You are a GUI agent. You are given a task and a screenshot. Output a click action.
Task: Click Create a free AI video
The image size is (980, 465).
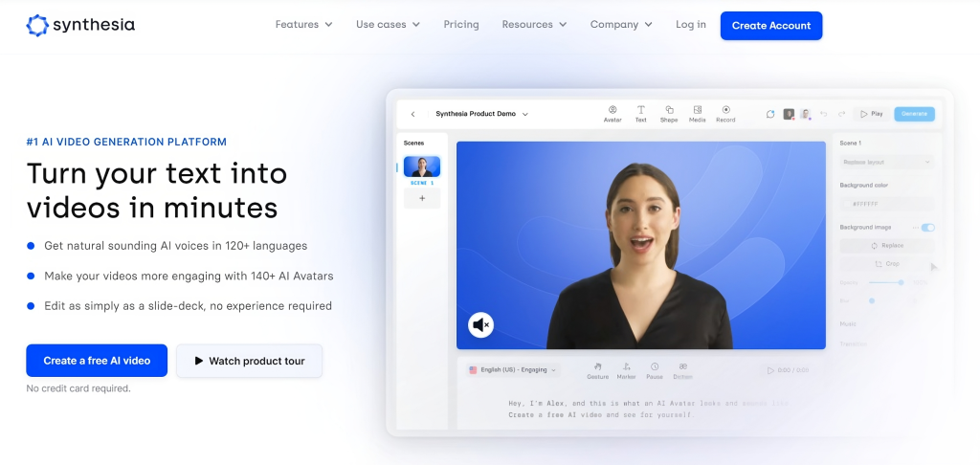tap(97, 361)
